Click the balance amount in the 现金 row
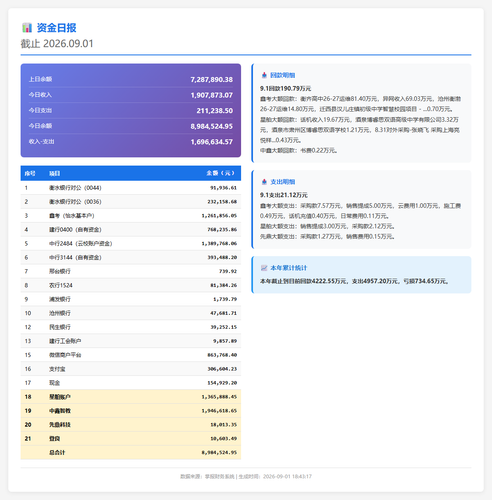Viewport: 492px width, 500px height. pyautogui.click(x=222, y=383)
